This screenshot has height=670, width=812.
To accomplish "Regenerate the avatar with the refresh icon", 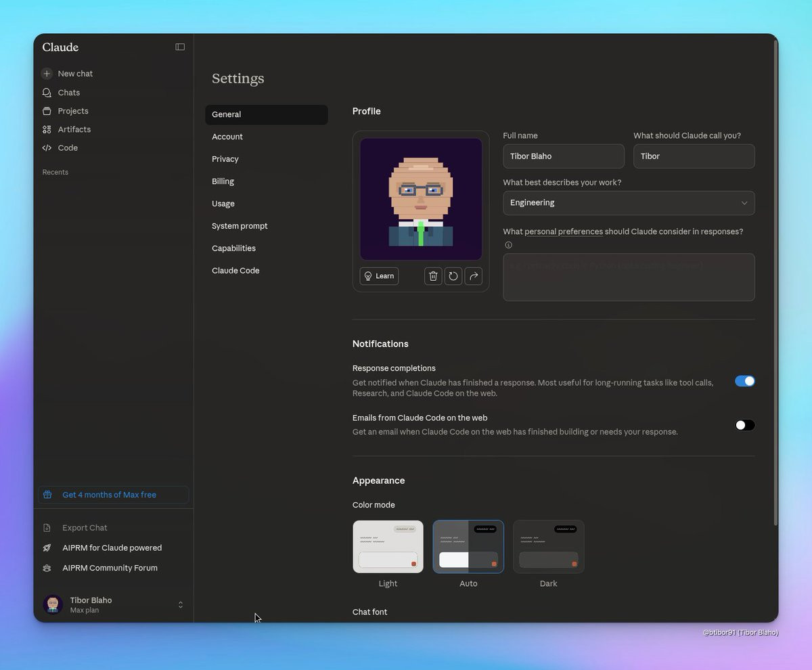I will point(453,276).
